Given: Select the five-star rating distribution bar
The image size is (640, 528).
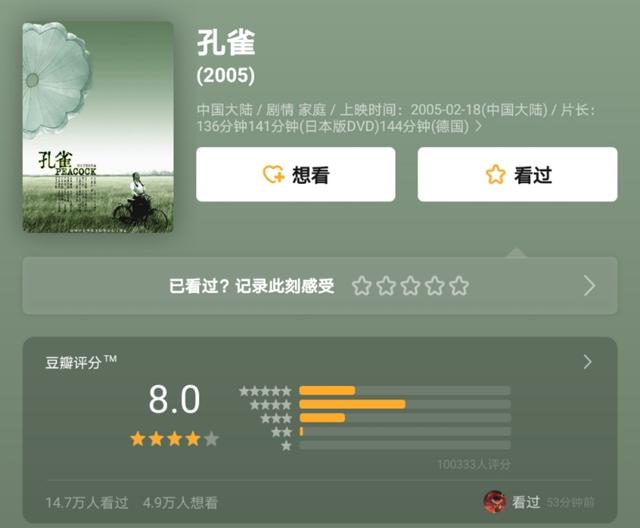Looking at the screenshot, I should click(404, 390).
